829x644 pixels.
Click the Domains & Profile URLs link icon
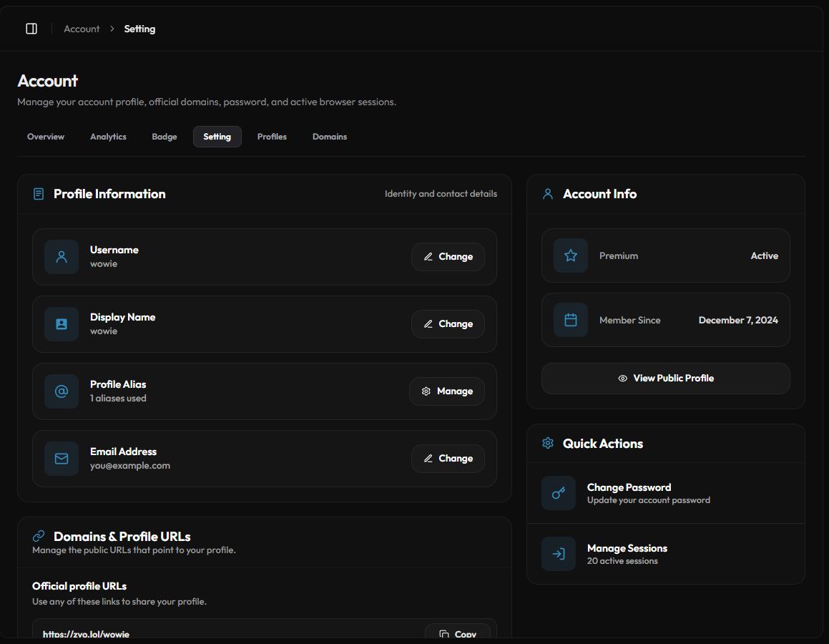click(x=39, y=536)
